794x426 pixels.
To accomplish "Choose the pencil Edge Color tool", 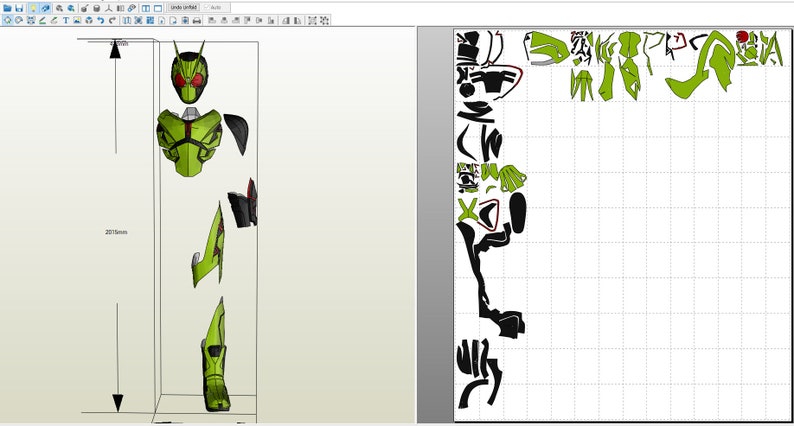I will 54,20.
